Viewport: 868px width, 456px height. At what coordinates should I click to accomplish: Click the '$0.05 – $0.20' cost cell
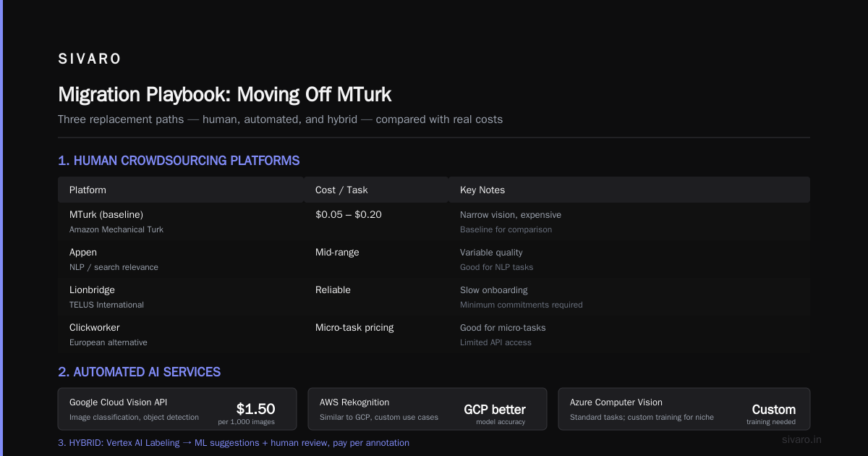click(x=349, y=214)
